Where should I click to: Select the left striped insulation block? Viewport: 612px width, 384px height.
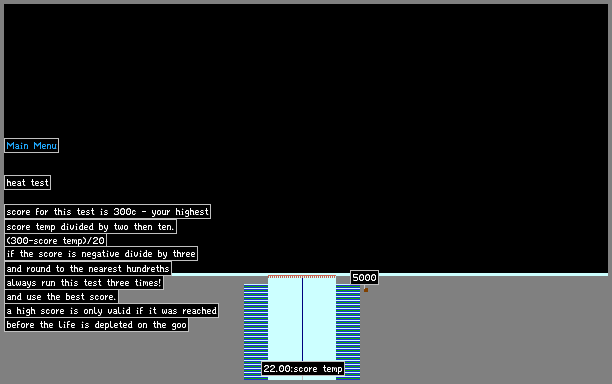point(256,332)
